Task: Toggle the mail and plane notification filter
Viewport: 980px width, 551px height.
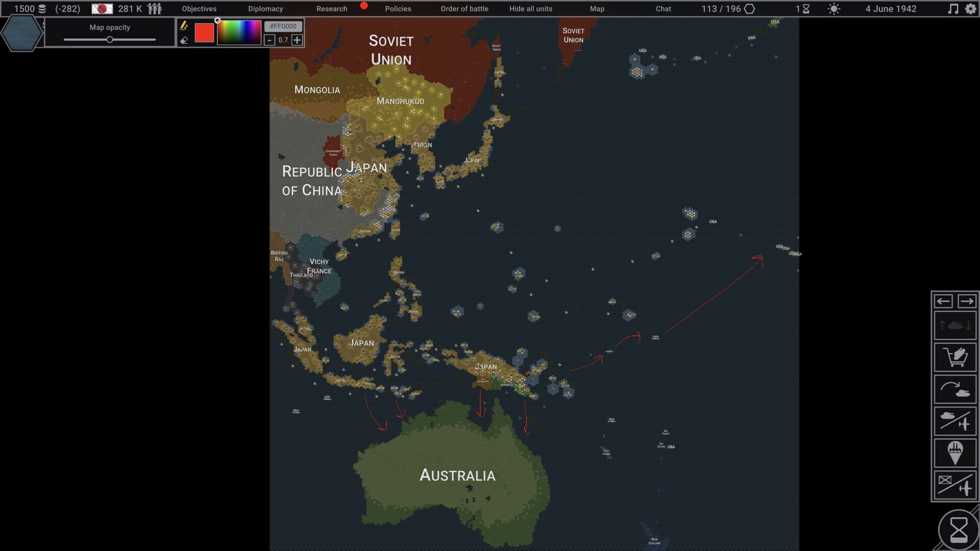Action: tap(955, 484)
